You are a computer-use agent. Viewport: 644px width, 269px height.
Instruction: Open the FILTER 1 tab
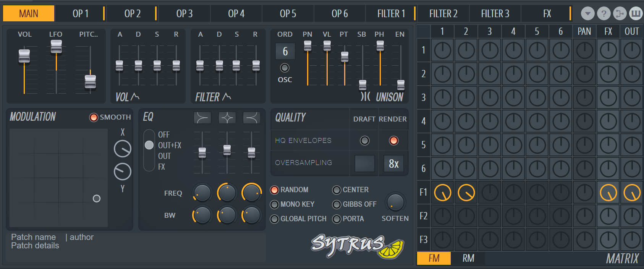click(x=391, y=14)
